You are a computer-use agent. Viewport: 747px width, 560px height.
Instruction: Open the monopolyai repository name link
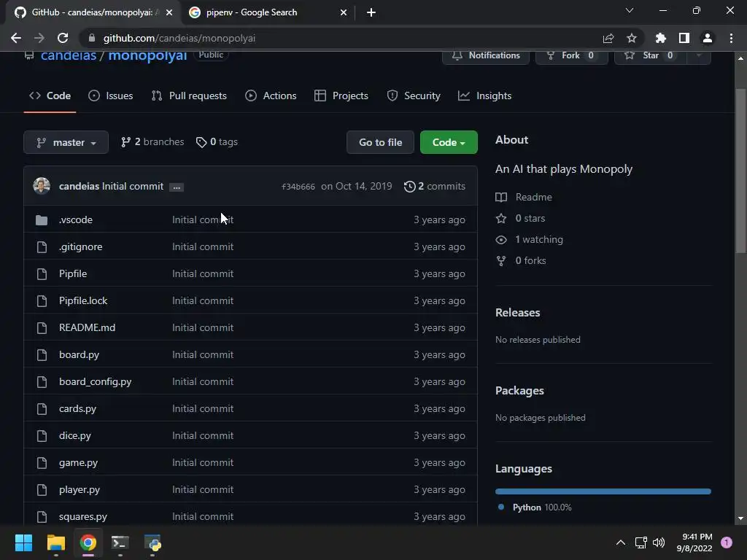click(x=147, y=55)
